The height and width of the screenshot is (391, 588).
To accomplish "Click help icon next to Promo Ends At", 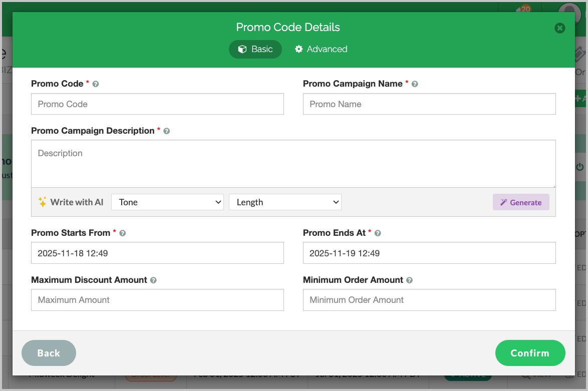I will (378, 233).
